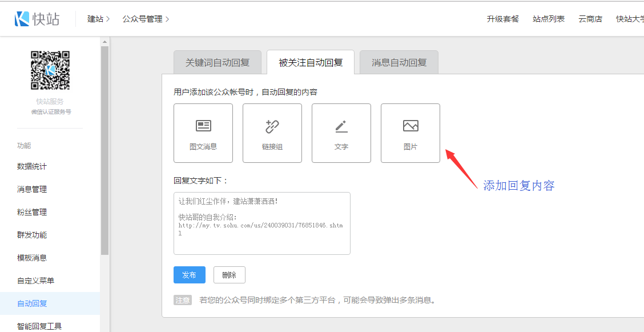Choose the 链接组 link group icon

(x=272, y=126)
